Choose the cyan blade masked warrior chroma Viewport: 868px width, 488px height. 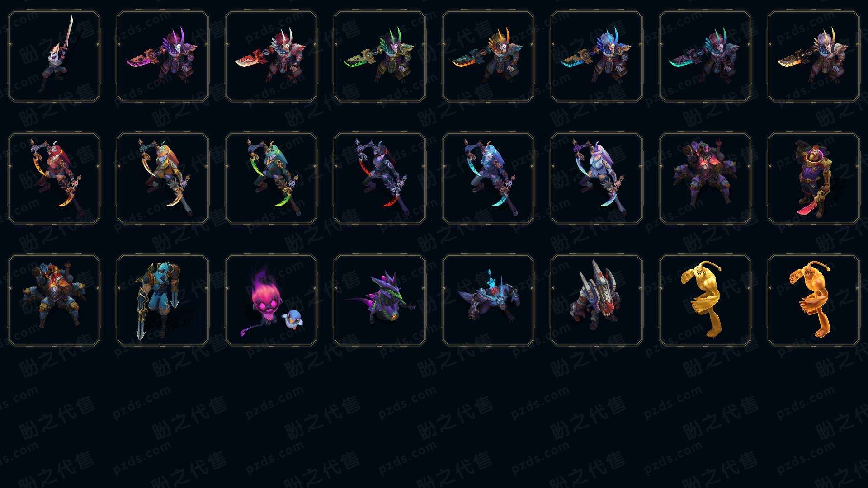(x=597, y=56)
